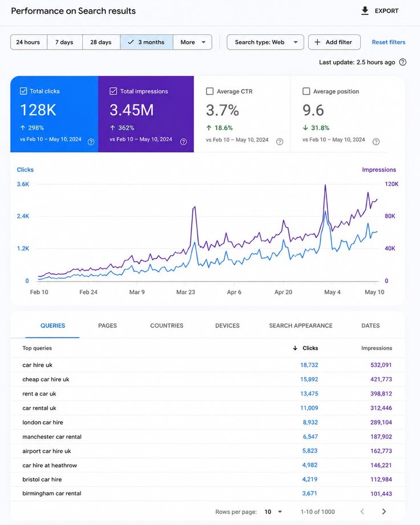420x525 pixels.
Task: Switch to the Devices tab
Action: [x=228, y=325]
